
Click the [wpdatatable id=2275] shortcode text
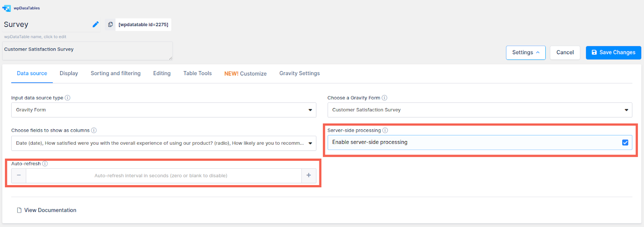[143, 25]
